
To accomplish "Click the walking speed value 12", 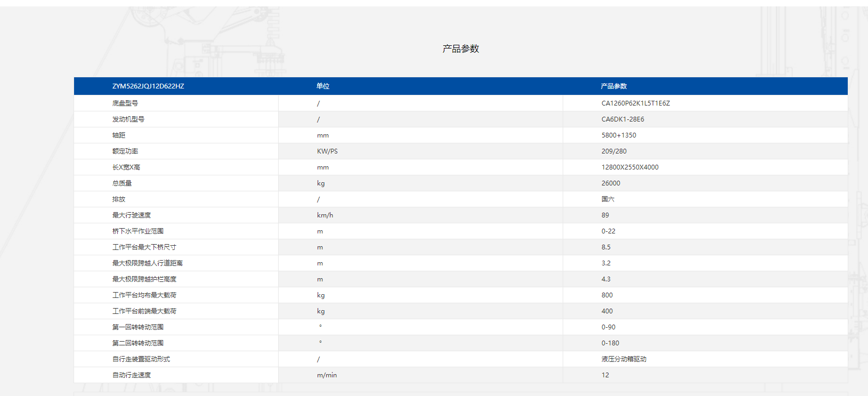I will click(x=605, y=375).
